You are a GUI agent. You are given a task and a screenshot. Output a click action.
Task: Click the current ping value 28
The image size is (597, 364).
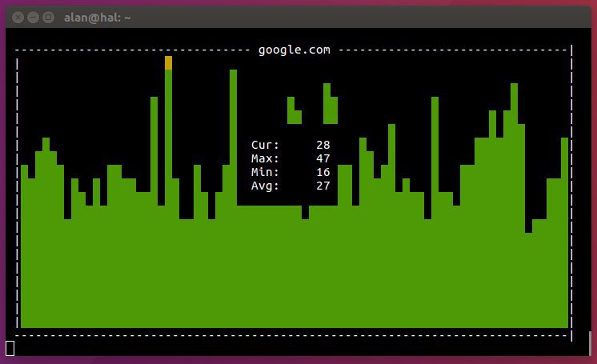(x=323, y=145)
